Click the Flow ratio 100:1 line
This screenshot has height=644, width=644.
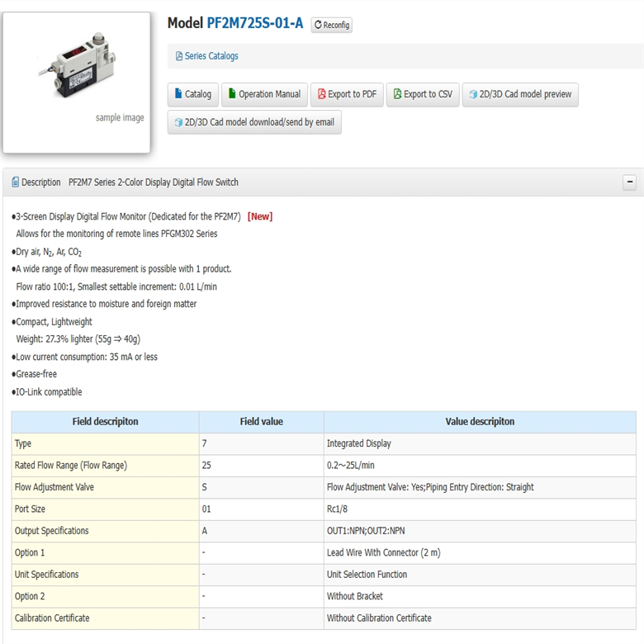click(116, 286)
